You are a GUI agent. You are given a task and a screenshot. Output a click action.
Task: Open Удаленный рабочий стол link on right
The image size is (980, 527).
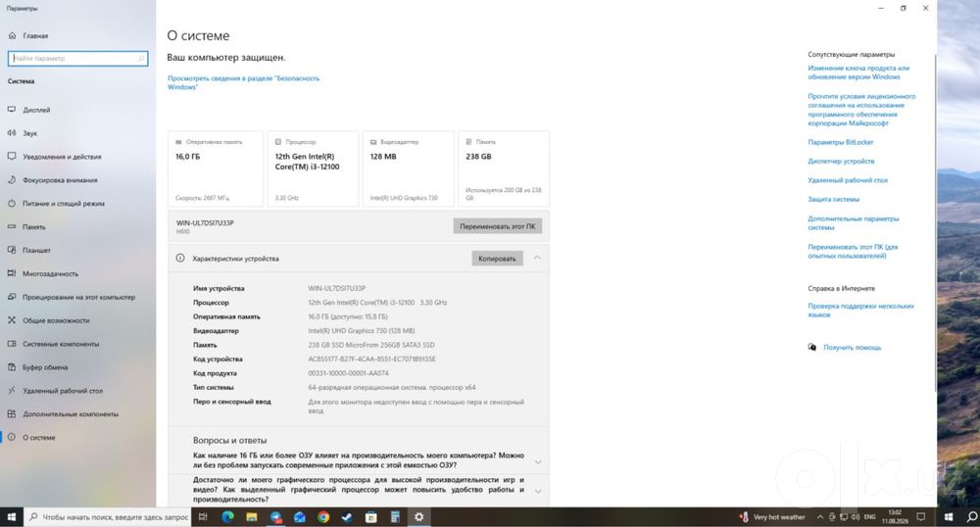pyautogui.click(x=848, y=180)
